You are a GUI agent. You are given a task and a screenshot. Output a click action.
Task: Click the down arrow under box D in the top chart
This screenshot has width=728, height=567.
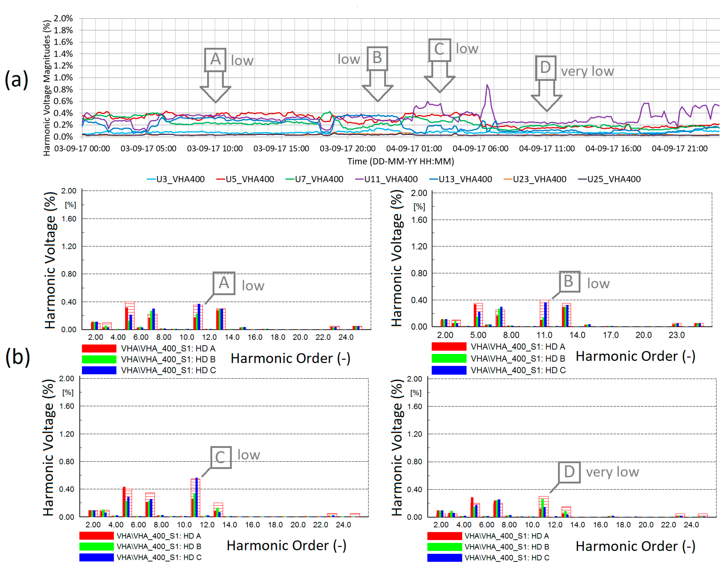[546, 97]
